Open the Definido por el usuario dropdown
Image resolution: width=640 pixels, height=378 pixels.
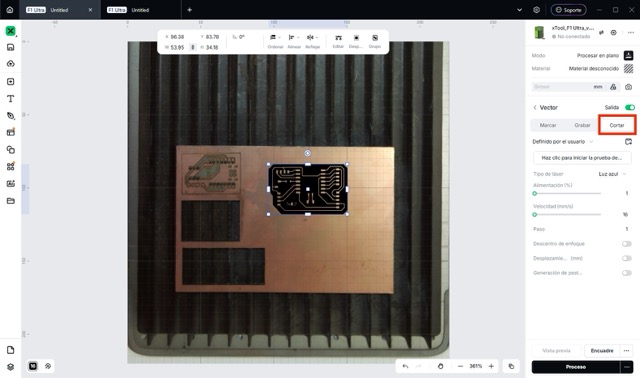click(563, 142)
